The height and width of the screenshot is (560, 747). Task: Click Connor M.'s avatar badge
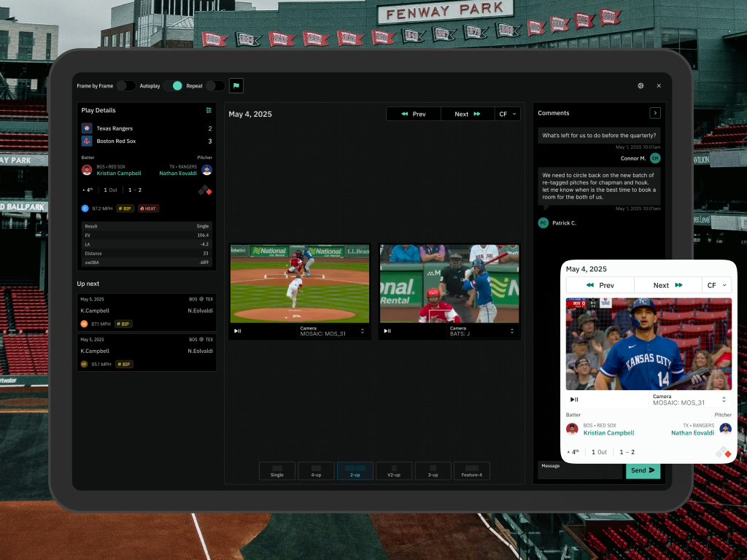tap(655, 158)
